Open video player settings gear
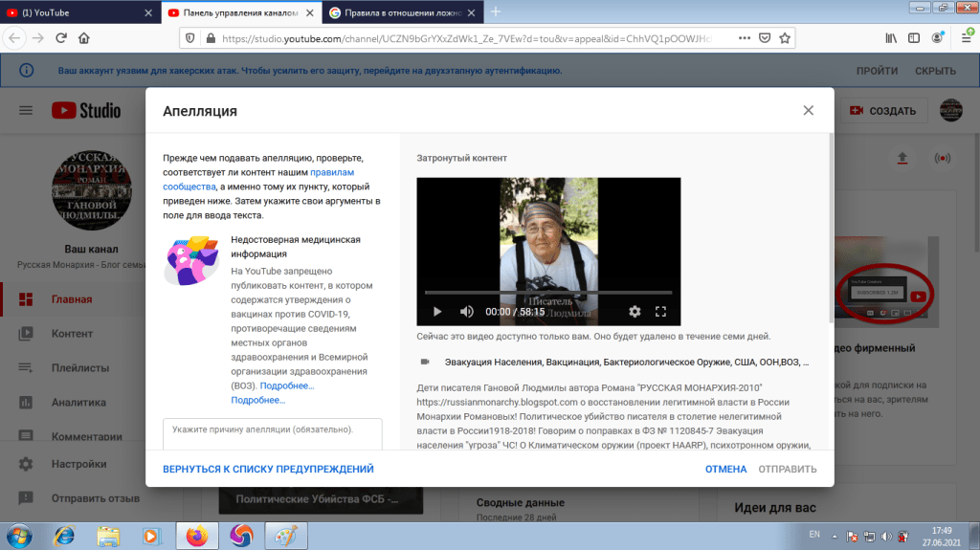Screen dimensions: 980x550 (634, 312)
